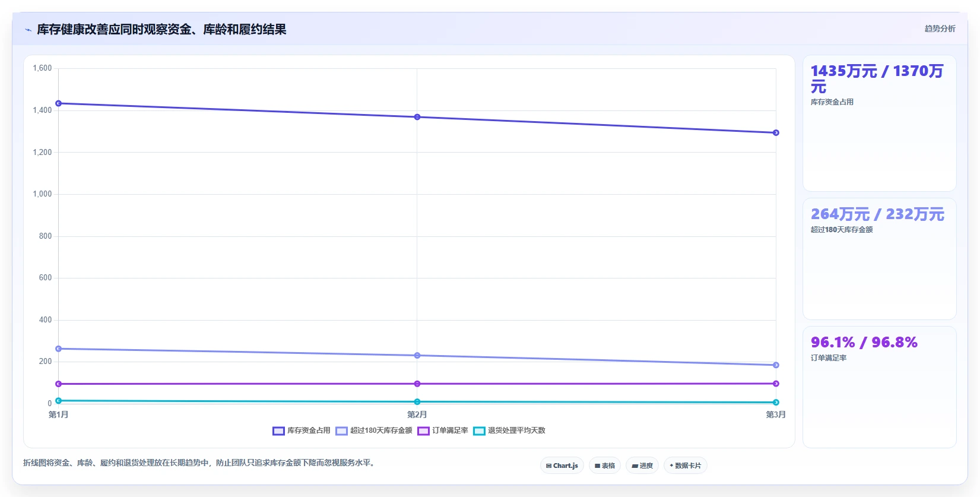Click the trend icon beside the header title

point(28,30)
